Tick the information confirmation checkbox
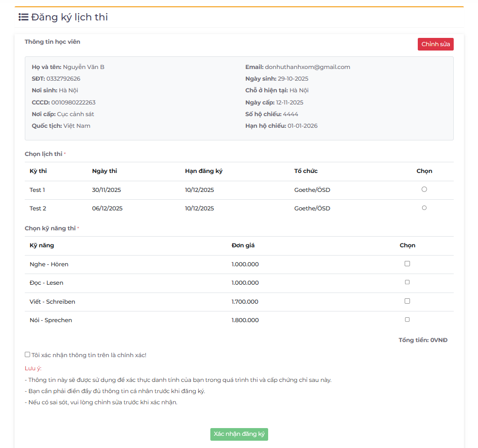This screenshot has height=448, width=478. tap(28, 355)
